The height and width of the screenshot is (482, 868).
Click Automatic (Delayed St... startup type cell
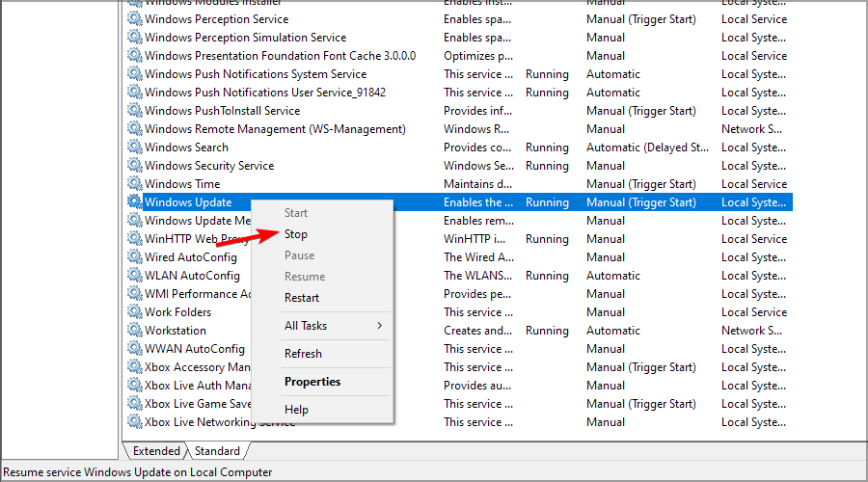click(x=647, y=147)
